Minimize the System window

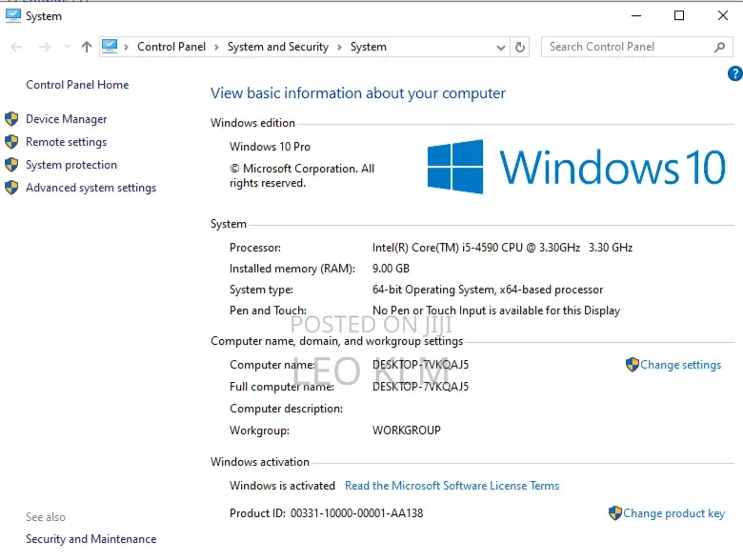click(636, 15)
